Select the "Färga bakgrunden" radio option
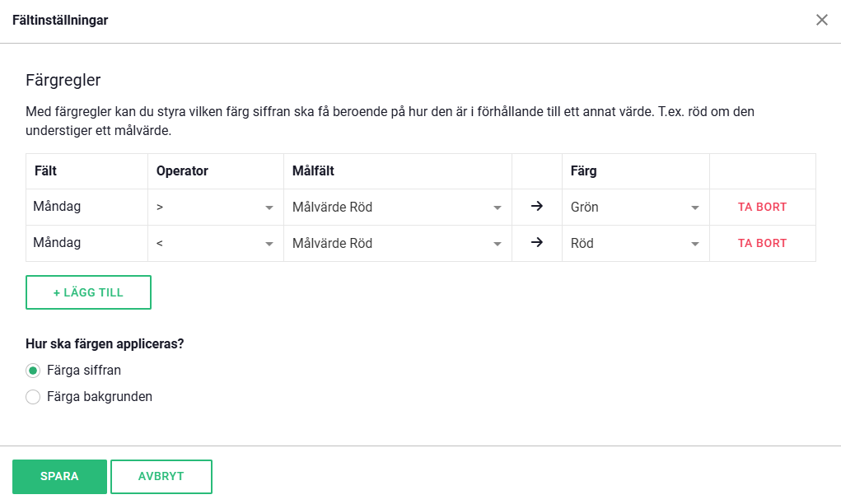 33,397
